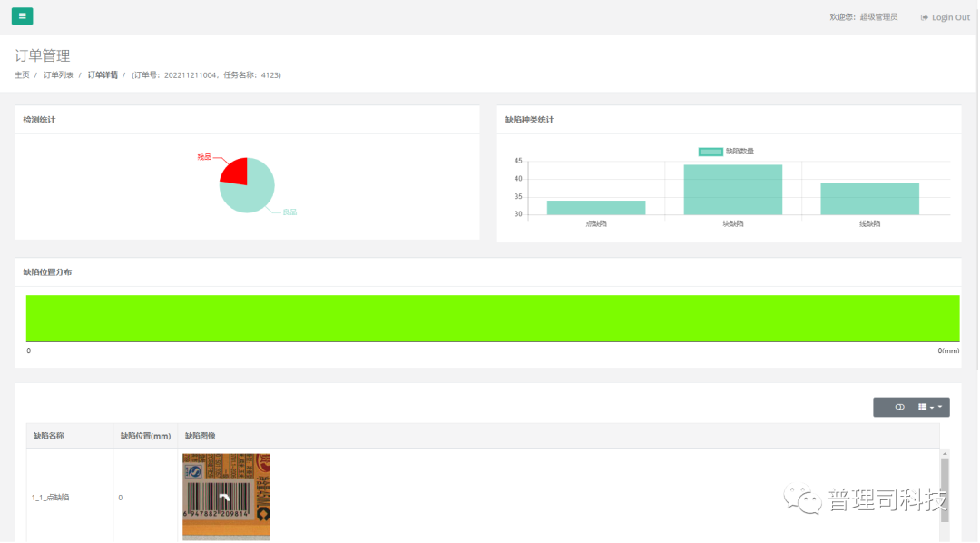
Task: Go to 主页 in the breadcrumb
Action: point(22,75)
